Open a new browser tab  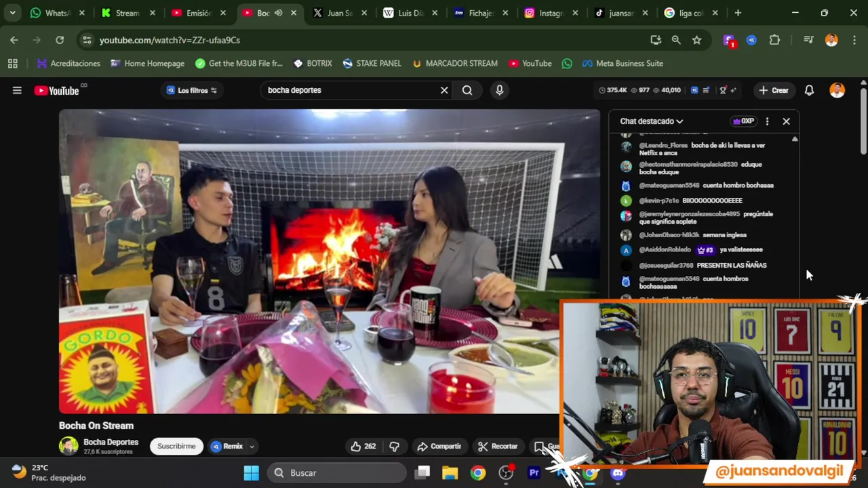coord(738,13)
